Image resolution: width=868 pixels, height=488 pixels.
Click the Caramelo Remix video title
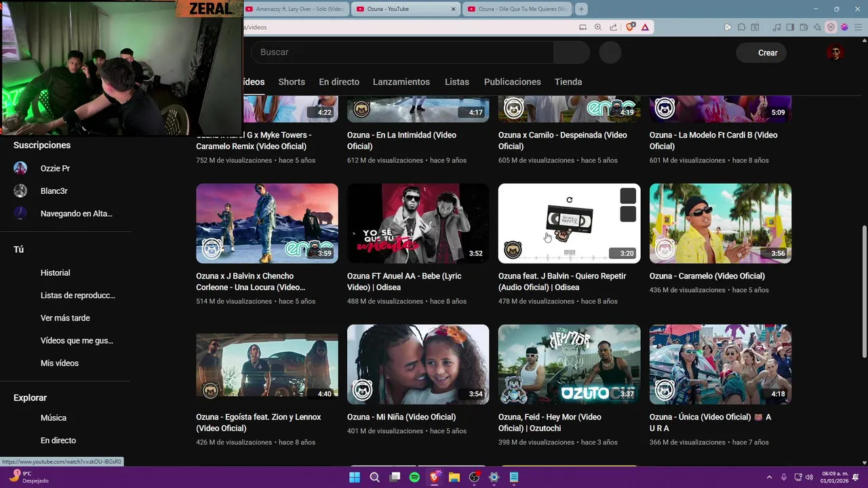[x=254, y=140]
